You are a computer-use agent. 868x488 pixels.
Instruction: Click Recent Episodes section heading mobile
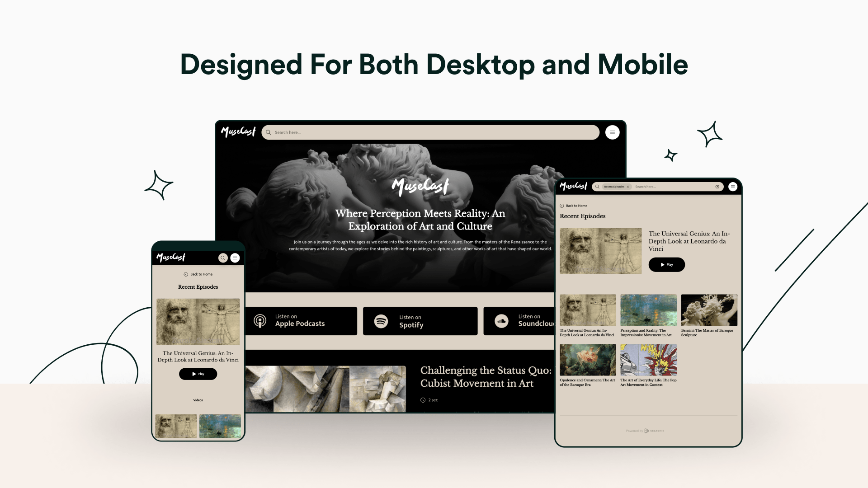click(198, 286)
